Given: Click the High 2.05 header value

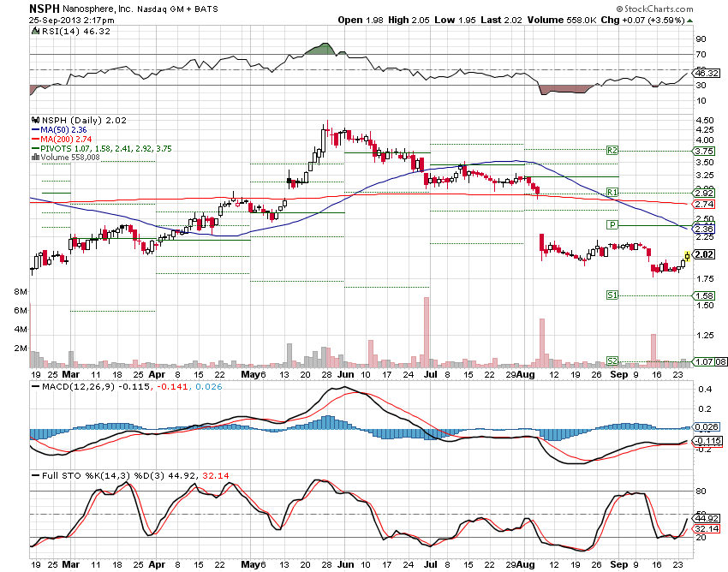Looking at the screenshot, I should tap(409, 20).
